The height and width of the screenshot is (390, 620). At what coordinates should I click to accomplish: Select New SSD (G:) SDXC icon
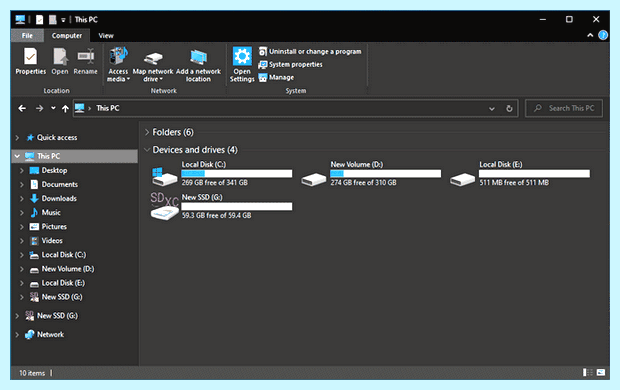164,206
